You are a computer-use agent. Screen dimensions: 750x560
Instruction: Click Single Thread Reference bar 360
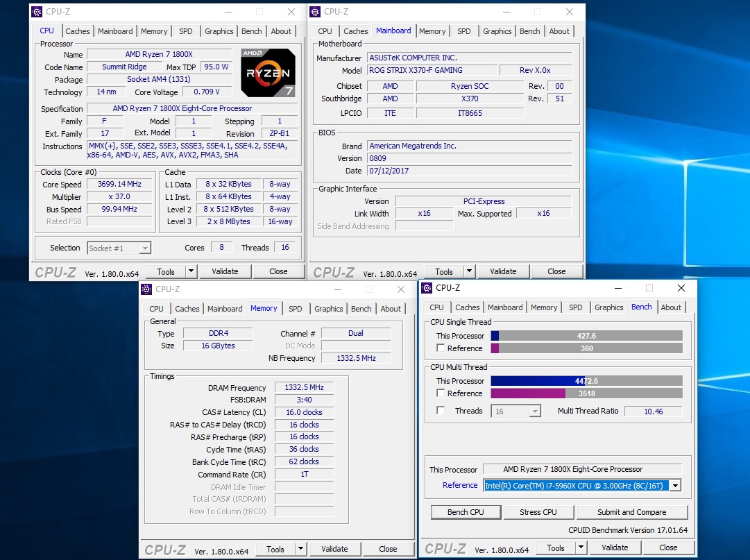coord(586,348)
